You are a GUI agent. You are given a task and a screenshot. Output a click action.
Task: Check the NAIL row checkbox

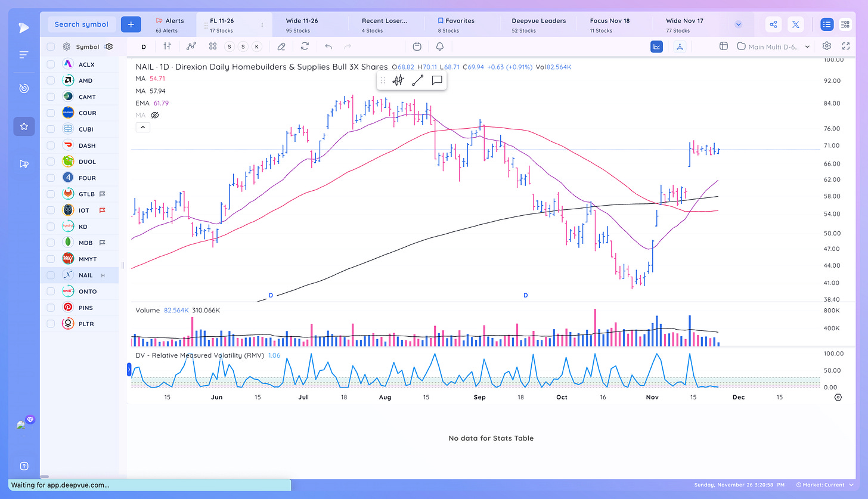tap(51, 275)
